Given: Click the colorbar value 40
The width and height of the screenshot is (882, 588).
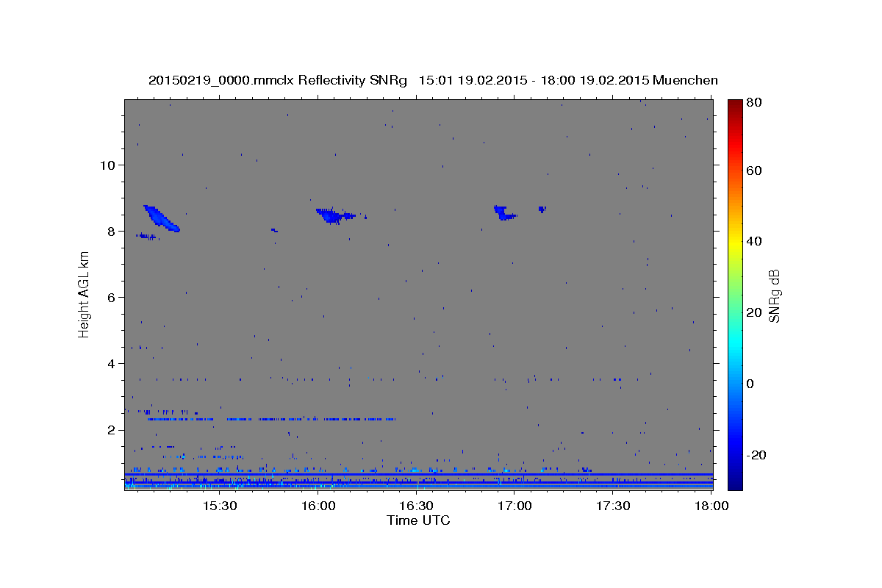Looking at the screenshot, I should click(755, 241).
